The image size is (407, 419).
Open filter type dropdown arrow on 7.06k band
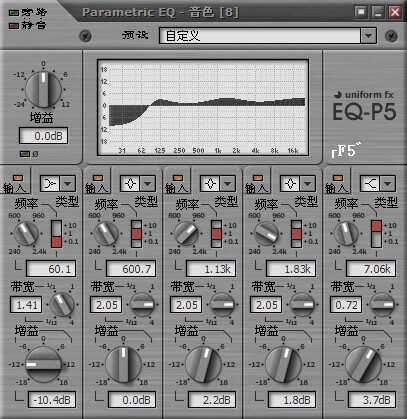coord(388,183)
